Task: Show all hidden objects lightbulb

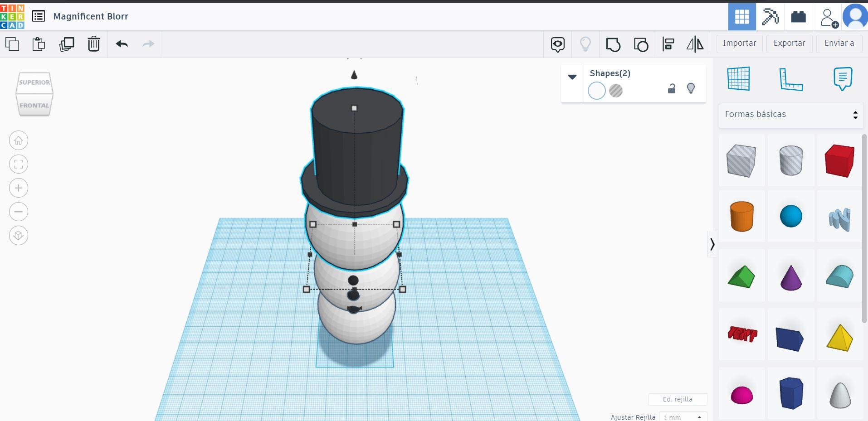Action: click(585, 44)
